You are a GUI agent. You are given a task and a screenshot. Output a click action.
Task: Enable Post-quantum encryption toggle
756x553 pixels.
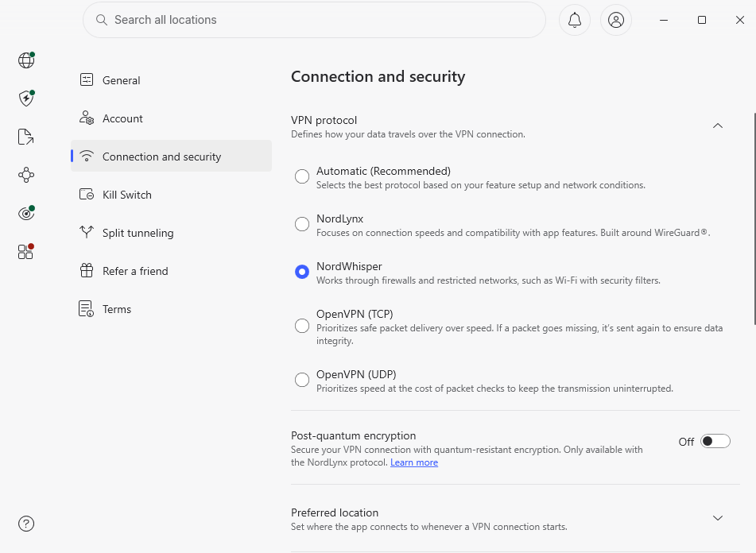pos(715,441)
